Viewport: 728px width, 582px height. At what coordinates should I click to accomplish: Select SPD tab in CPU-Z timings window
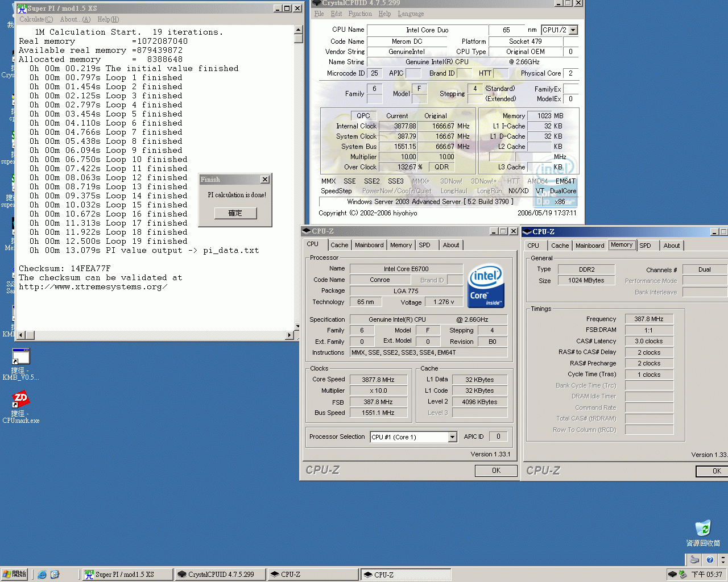click(645, 246)
